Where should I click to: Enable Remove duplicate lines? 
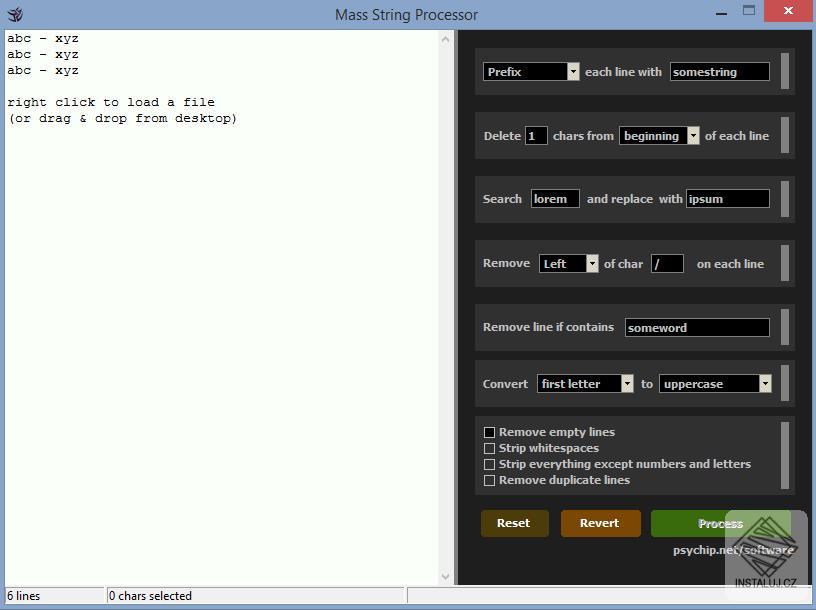[490, 480]
